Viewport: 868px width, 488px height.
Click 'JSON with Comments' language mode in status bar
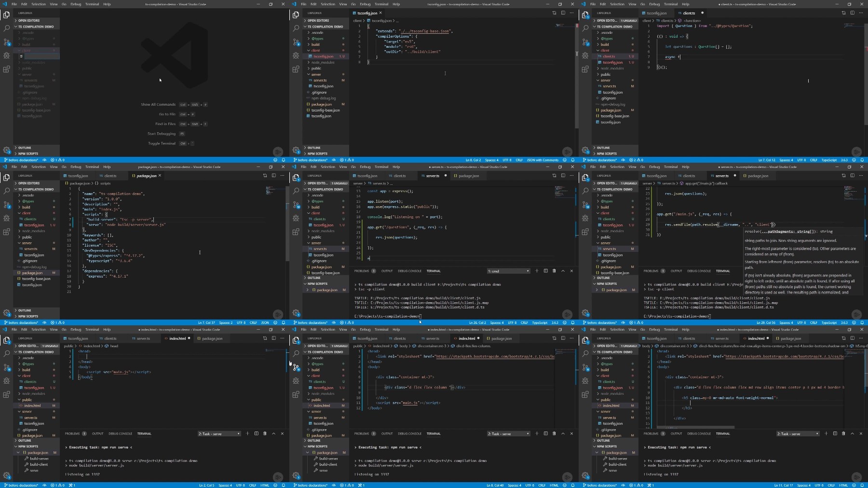pyautogui.click(x=542, y=160)
